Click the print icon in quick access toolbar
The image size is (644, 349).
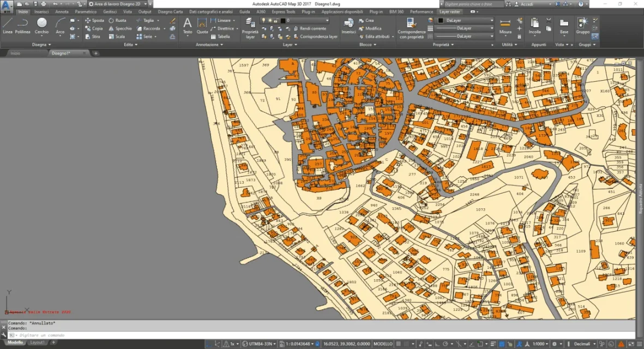tap(44, 4)
